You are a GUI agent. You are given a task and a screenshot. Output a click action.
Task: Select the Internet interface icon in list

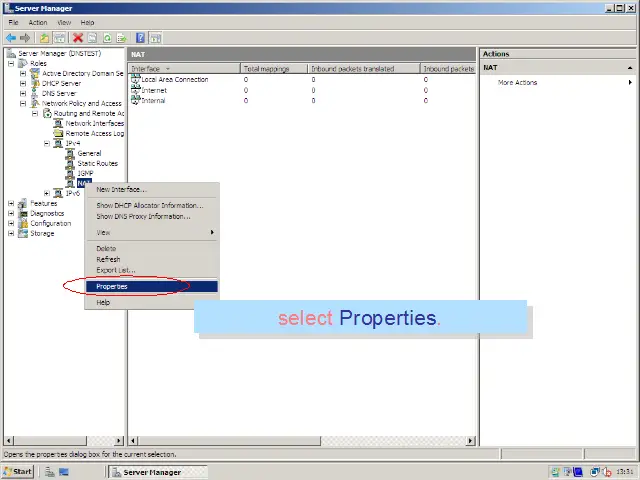pos(136,90)
